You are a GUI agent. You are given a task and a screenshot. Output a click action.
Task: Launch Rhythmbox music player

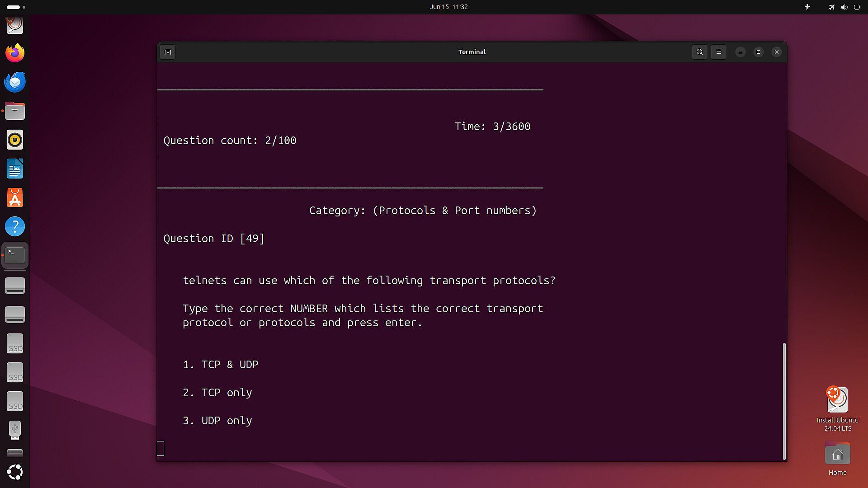pos(15,140)
